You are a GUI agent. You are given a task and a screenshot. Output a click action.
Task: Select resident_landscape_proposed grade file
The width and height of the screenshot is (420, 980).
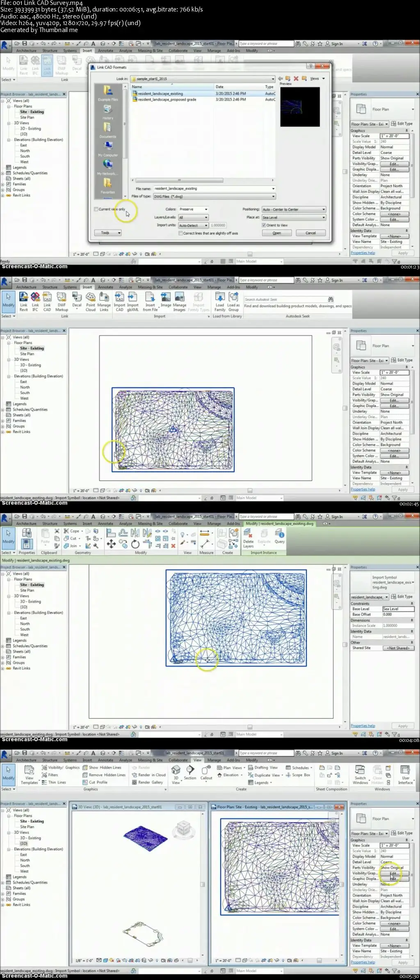(x=203, y=99)
